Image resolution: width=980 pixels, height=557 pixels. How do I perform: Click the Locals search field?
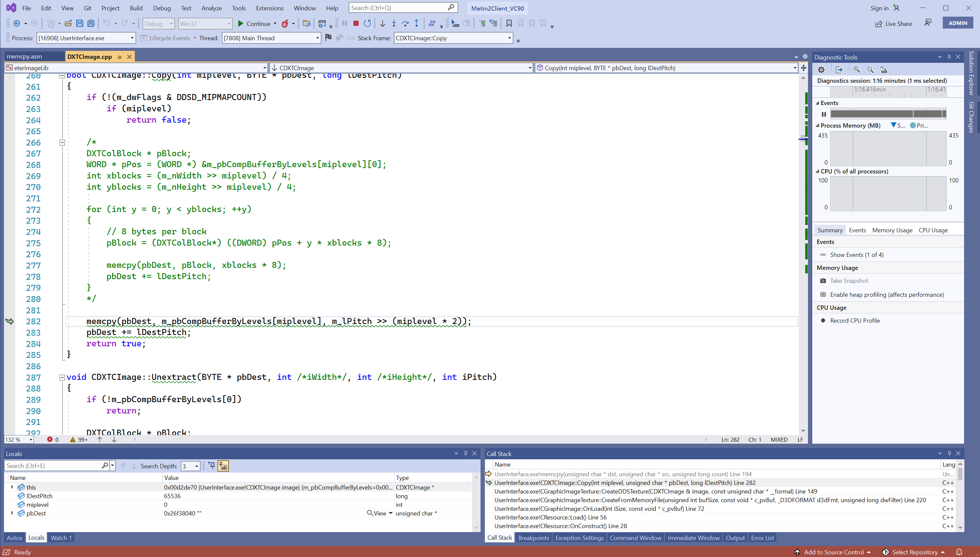pyautogui.click(x=53, y=466)
